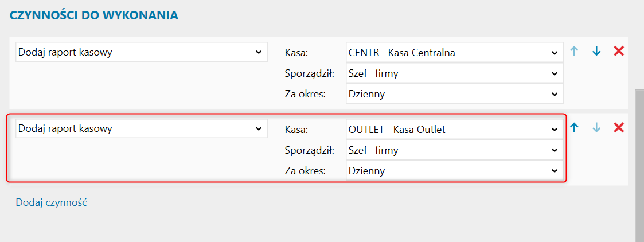The height and width of the screenshot is (242, 644).
Task: Remove the Kasa Outlet report action
Action: pos(619,128)
